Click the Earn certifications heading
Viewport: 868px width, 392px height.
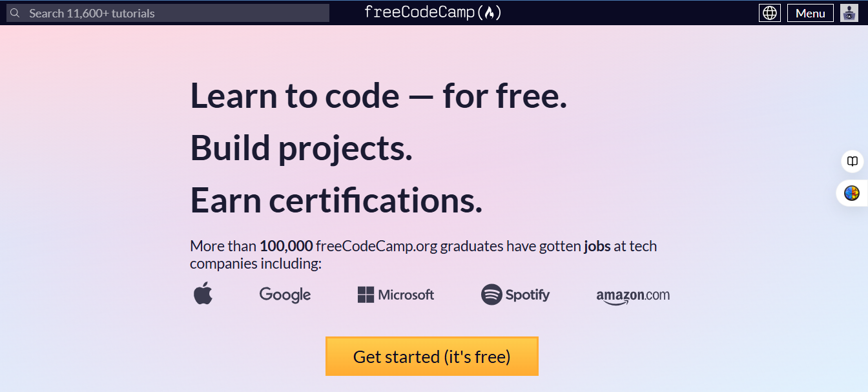click(x=335, y=200)
